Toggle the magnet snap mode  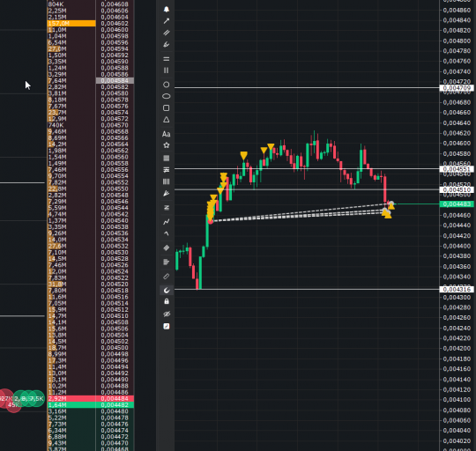(167, 291)
